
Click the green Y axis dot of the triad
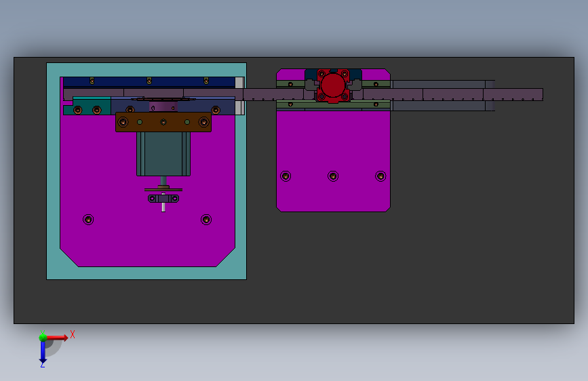43,337
